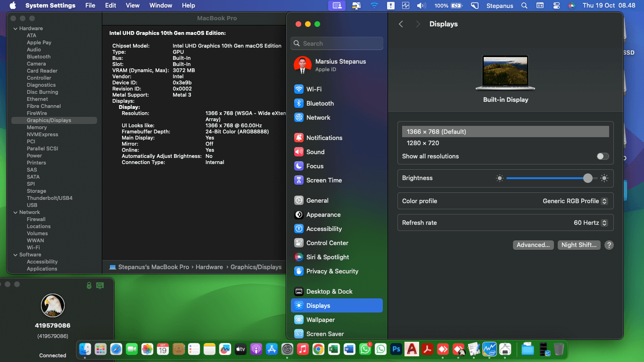
Task: Open the Trash in the Dock
Action: tap(559, 349)
